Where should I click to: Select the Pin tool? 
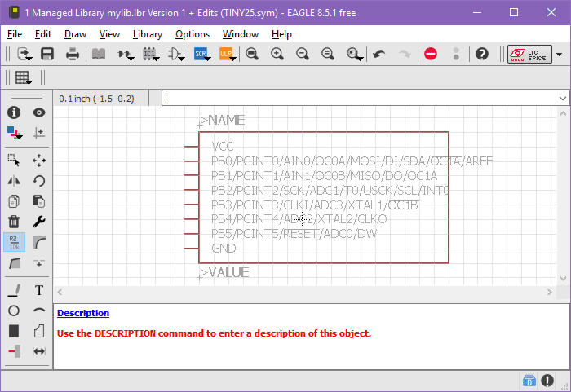click(14, 351)
